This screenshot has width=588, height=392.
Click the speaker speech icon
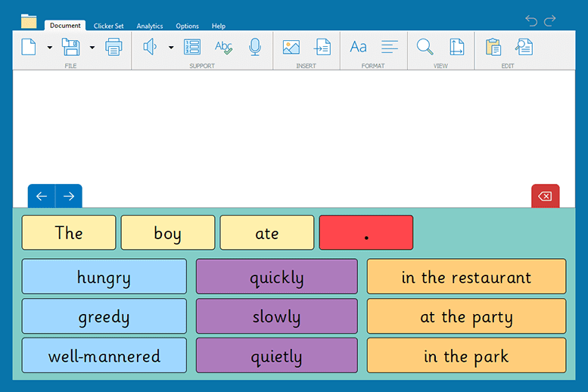(x=150, y=47)
